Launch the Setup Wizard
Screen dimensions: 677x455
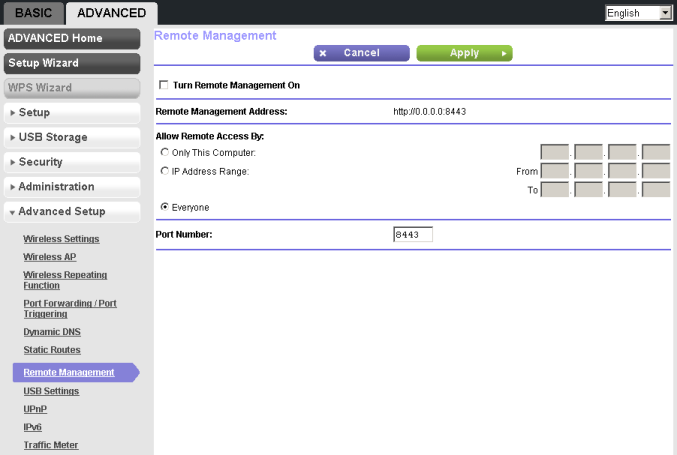(72, 63)
